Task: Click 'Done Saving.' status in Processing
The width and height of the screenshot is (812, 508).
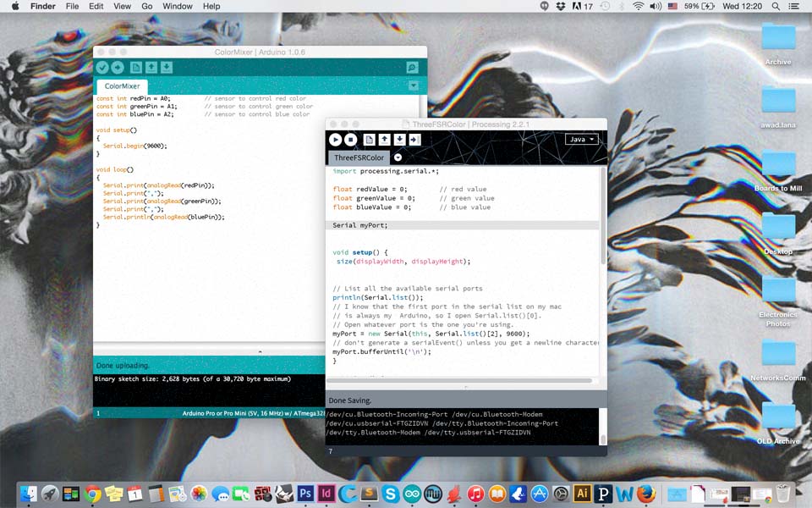Action: point(350,400)
